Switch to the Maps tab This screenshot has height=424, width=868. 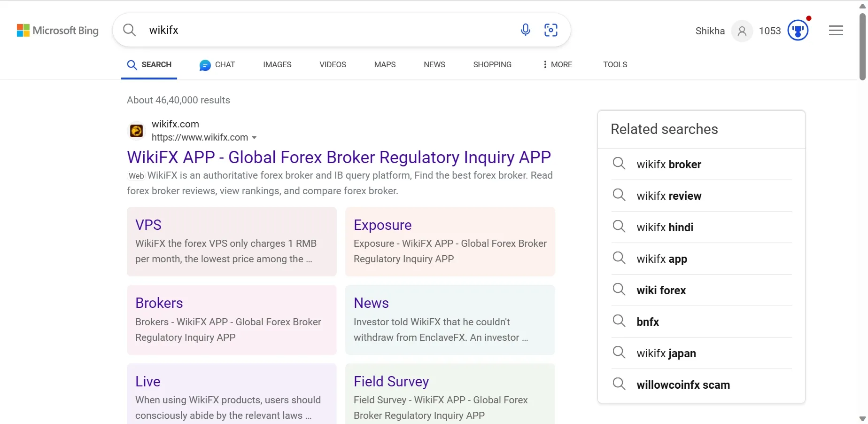[x=385, y=64]
